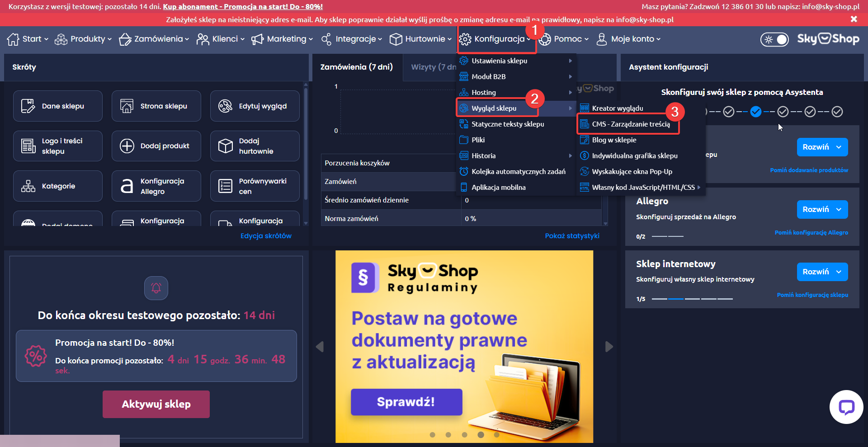Viewport: 868px width, 447px height.
Task: Click Allegro 0/2 progress bar
Action: (x=668, y=236)
